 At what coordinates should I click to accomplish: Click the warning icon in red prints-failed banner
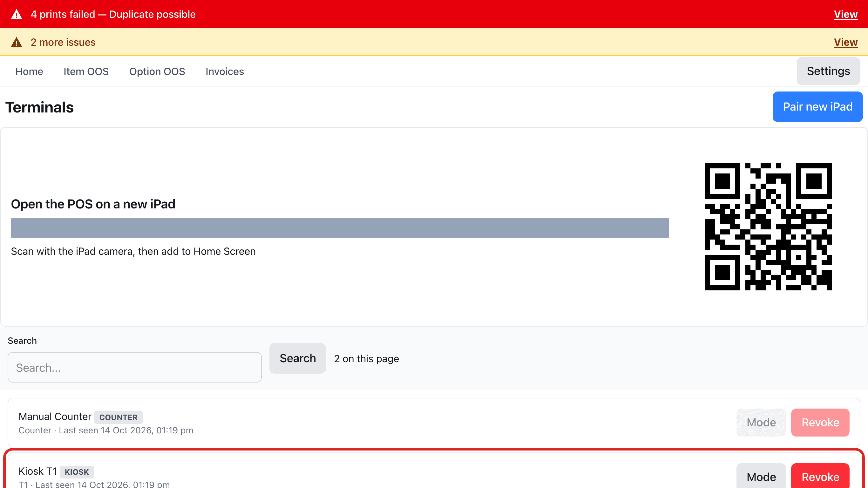point(17,14)
